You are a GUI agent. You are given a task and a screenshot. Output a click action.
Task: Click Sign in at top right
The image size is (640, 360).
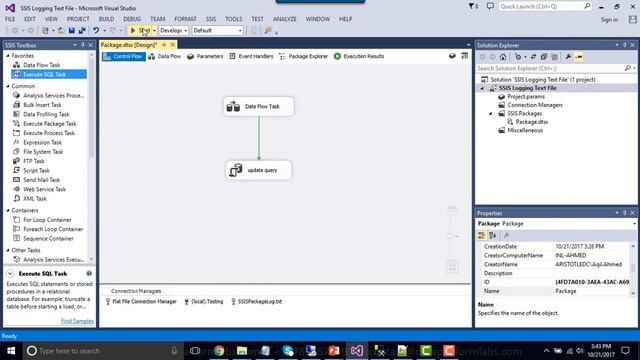coord(609,20)
